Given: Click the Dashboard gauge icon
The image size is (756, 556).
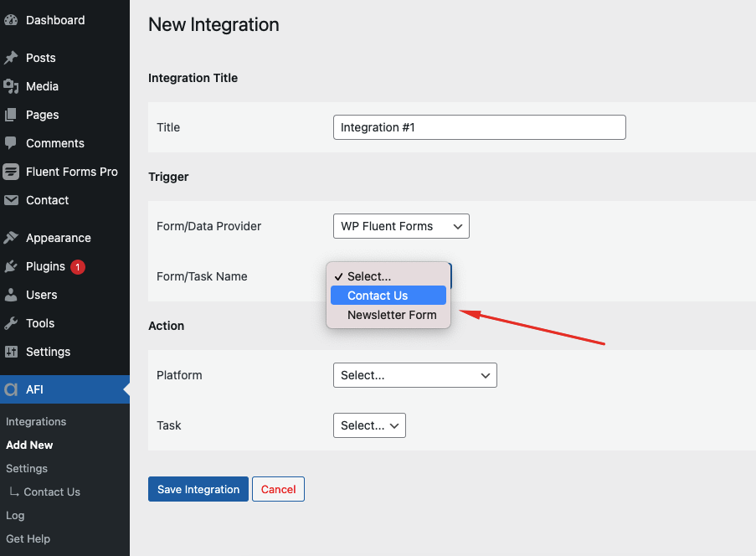Looking at the screenshot, I should click(11, 20).
